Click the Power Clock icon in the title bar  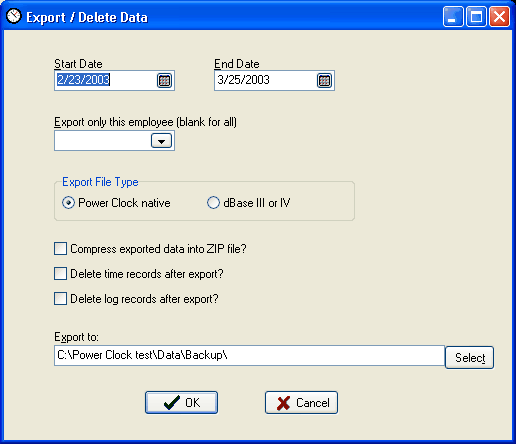click(x=14, y=16)
